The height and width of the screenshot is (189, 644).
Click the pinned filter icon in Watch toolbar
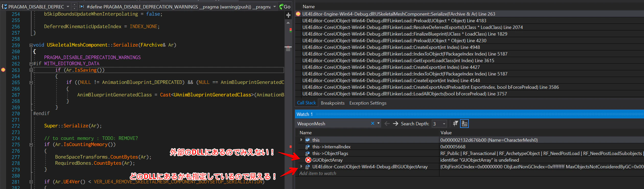[455, 124]
